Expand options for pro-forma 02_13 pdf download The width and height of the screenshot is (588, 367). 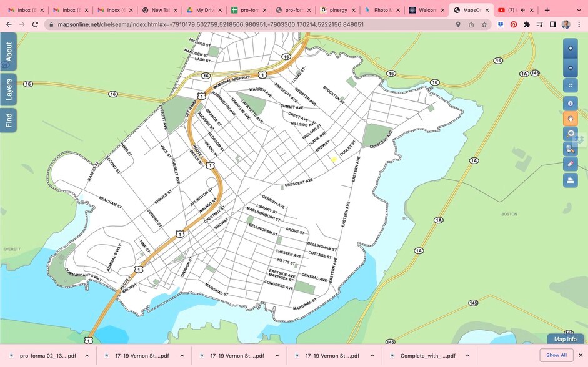(x=87, y=355)
